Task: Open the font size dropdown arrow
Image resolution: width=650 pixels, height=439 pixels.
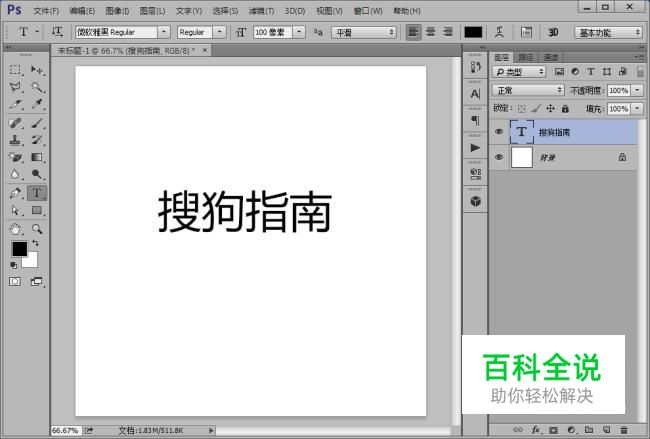Action: (x=299, y=32)
